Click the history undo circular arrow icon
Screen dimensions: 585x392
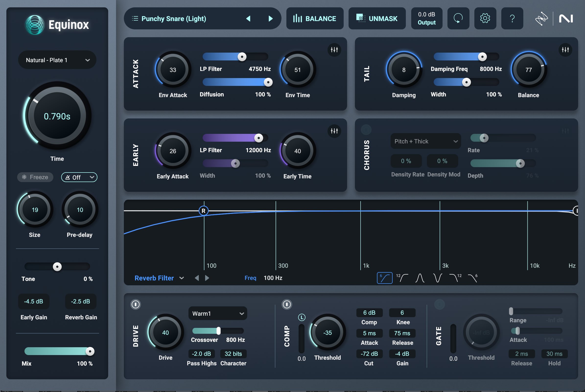point(458,18)
